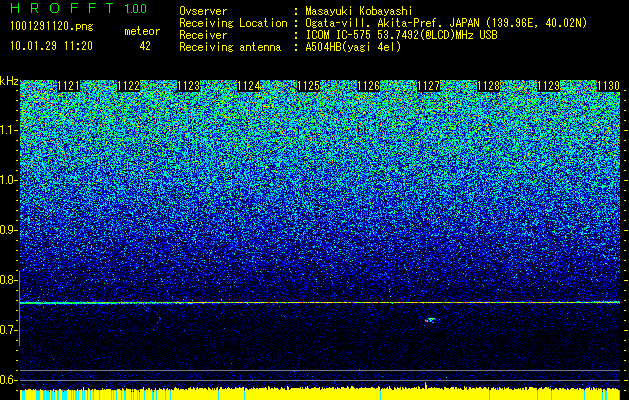Click the A504HB(yagi 4el) antenna text
Screen dimensions: 629x400
(353, 47)
